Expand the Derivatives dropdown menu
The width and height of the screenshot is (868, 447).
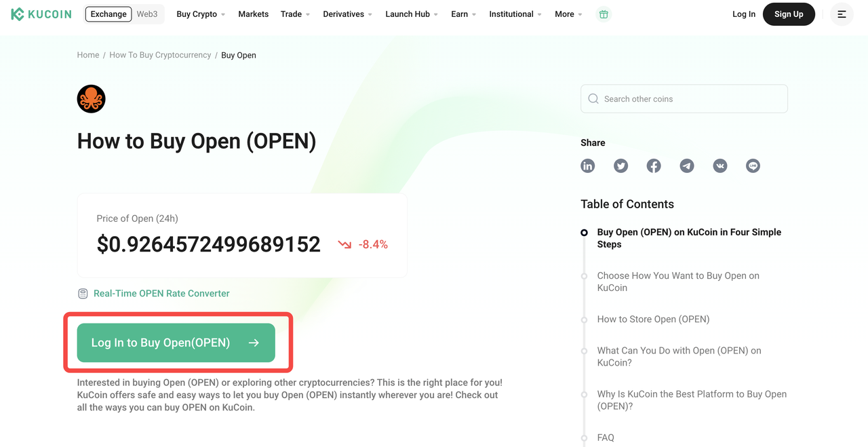pyautogui.click(x=348, y=14)
